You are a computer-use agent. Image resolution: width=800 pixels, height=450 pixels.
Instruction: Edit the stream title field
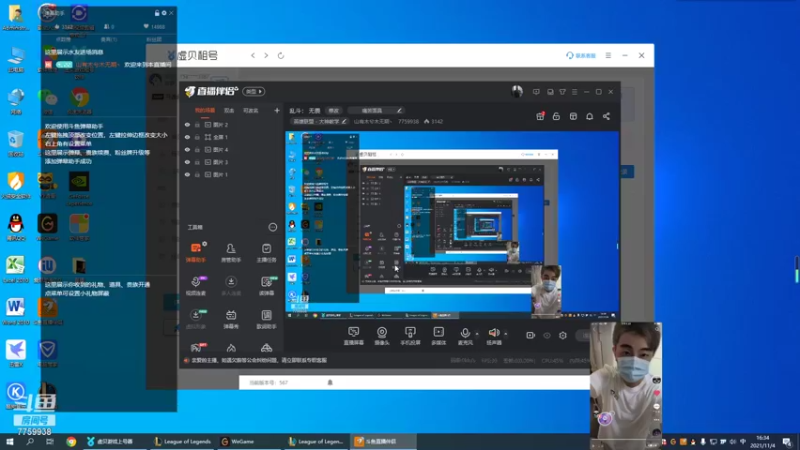[x=377, y=110]
